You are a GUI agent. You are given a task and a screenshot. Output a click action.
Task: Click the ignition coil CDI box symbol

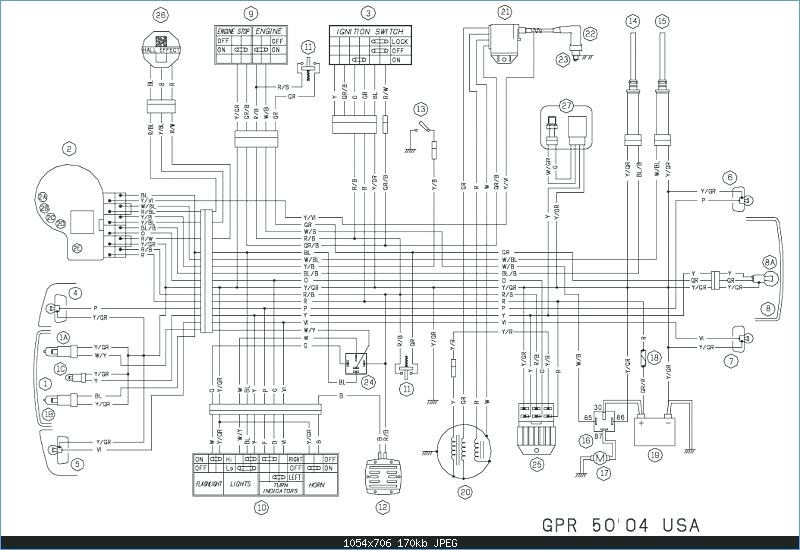tap(505, 44)
